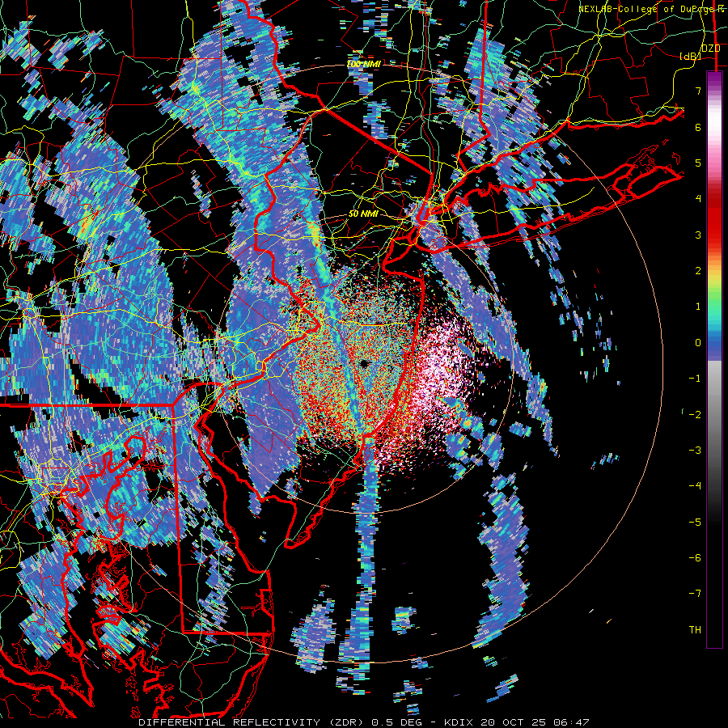728x728 pixels.
Task: Click the KDIX station identifier in caption
Action: 458,722
